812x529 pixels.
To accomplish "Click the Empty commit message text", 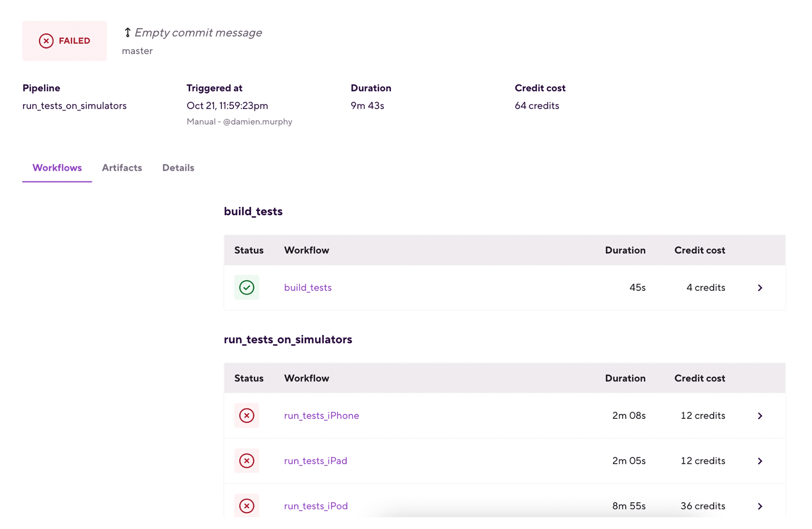I will [198, 33].
